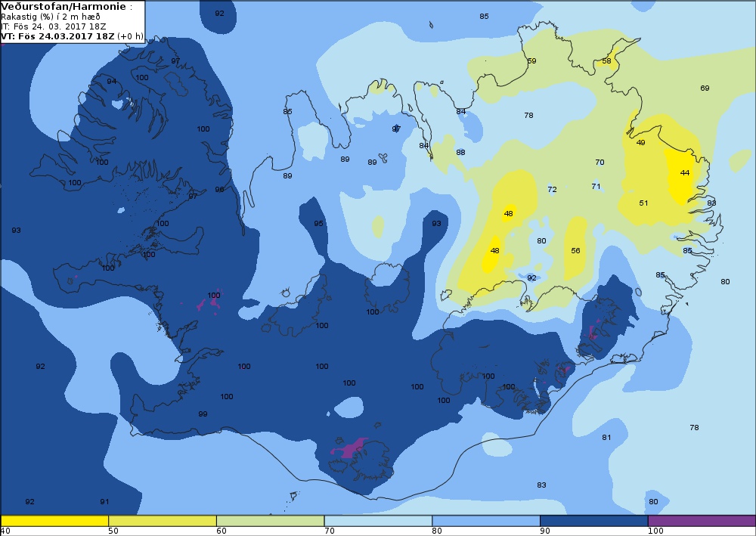Click the humidity value 58 on the map
This screenshot has height=536, width=756.
pyautogui.click(x=606, y=60)
